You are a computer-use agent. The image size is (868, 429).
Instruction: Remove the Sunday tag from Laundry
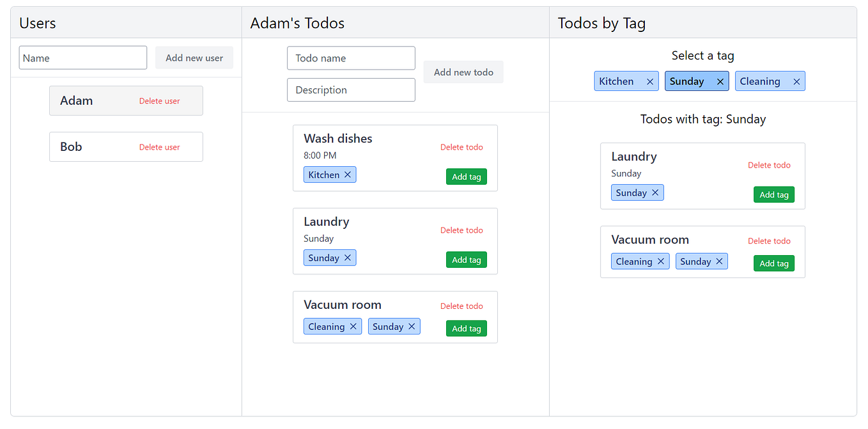pos(348,257)
